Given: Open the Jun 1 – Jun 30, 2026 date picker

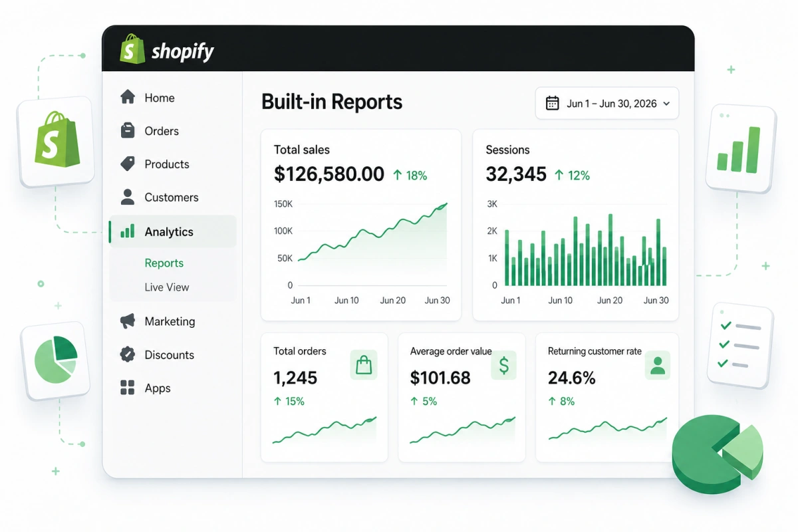Looking at the screenshot, I should [x=607, y=104].
